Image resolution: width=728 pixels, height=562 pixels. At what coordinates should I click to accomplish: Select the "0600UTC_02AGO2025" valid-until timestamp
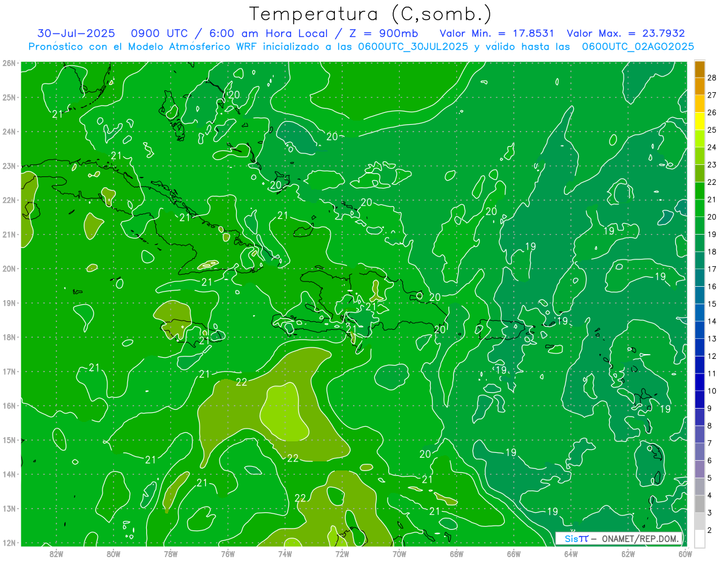[x=638, y=47]
